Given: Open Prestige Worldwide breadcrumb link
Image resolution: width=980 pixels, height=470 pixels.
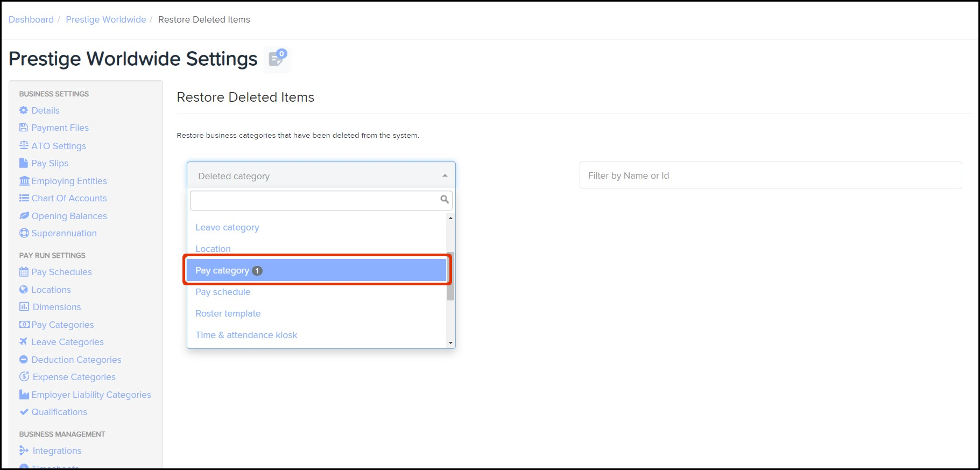Looking at the screenshot, I should [106, 19].
